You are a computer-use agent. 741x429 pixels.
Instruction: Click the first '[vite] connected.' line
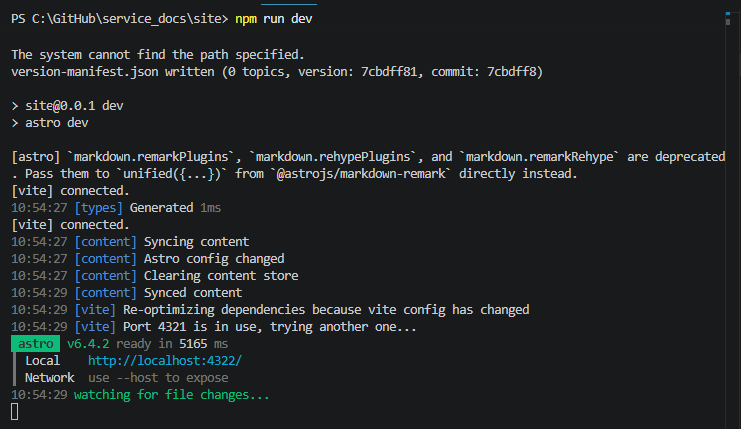point(70,191)
